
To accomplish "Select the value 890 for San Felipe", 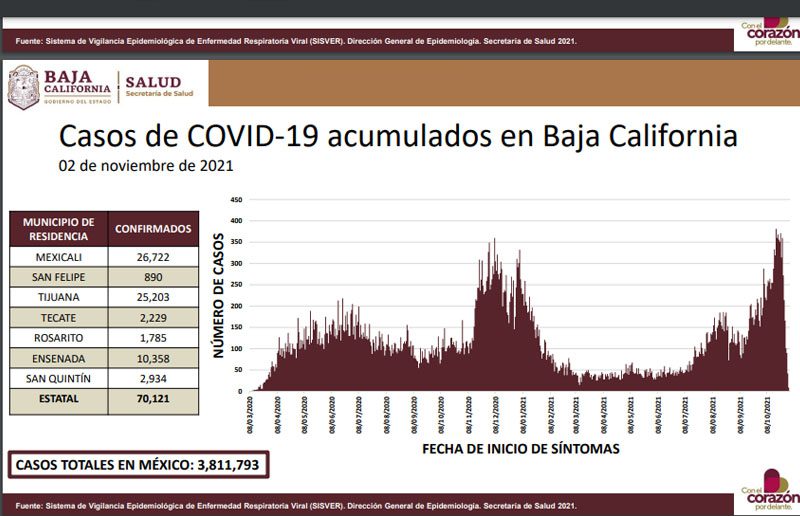I will (x=153, y=277).
